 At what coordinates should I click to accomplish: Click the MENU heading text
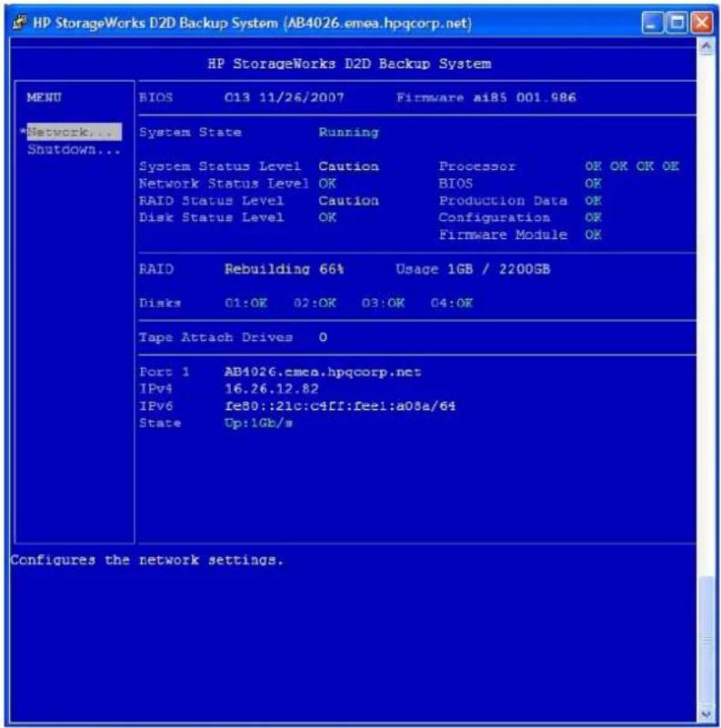click(x=45, y=97)
